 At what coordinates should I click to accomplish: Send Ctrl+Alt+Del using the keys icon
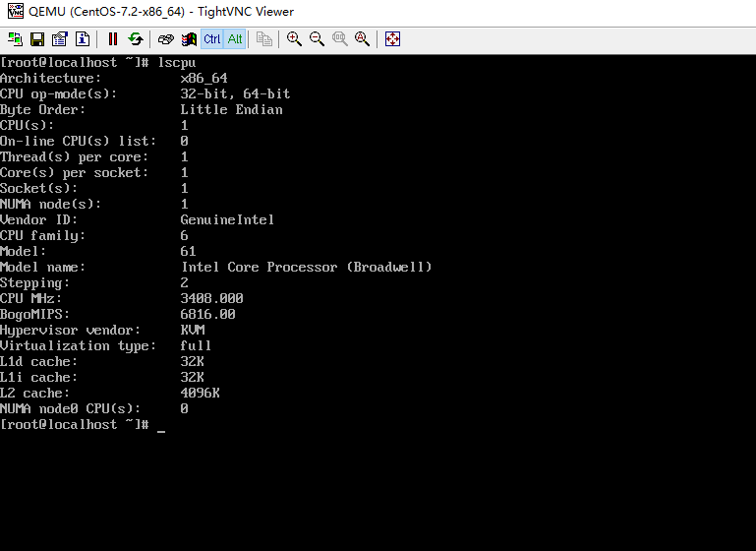tap(166, 39)
